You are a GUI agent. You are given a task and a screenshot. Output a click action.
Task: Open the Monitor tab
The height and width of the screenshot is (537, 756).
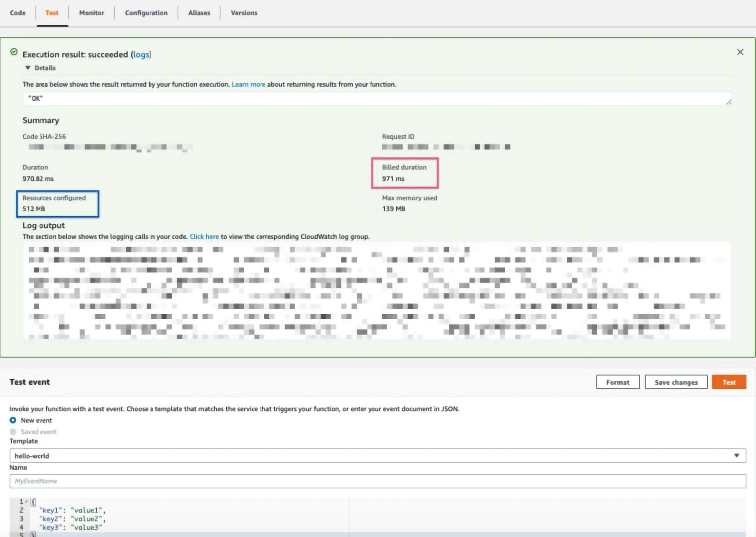coord(91,13)
